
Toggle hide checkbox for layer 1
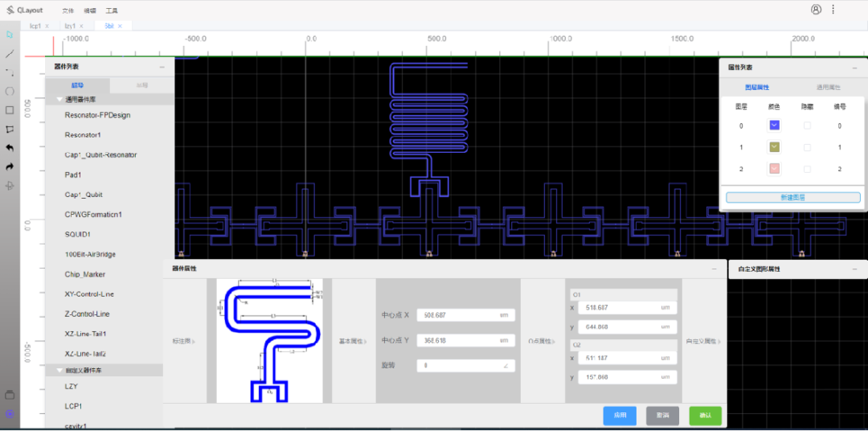pyautogui.click(x=807, y=147)
